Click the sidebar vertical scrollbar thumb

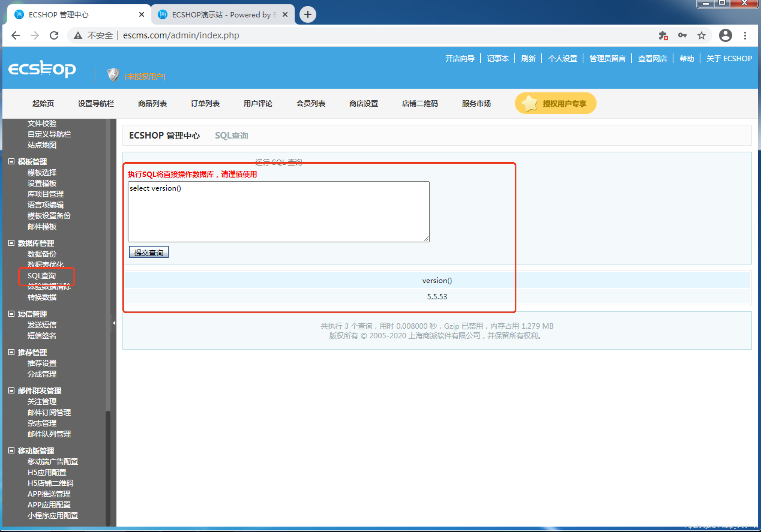tap(108, 468)
